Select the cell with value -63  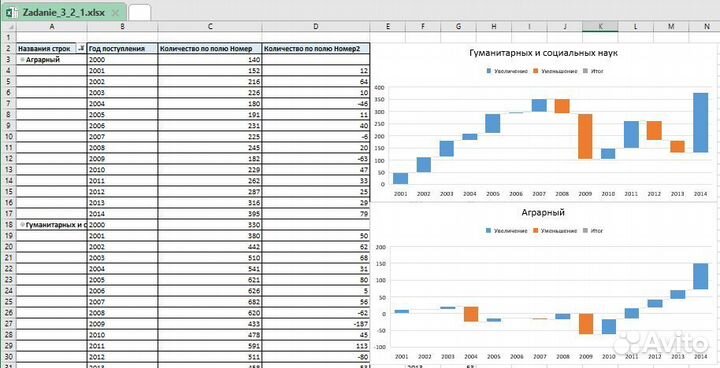click(x=315, y=159)
